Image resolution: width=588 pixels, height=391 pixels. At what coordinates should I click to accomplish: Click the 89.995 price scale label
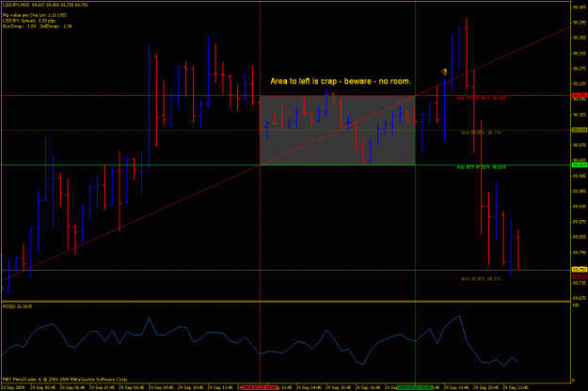(580, 176)
